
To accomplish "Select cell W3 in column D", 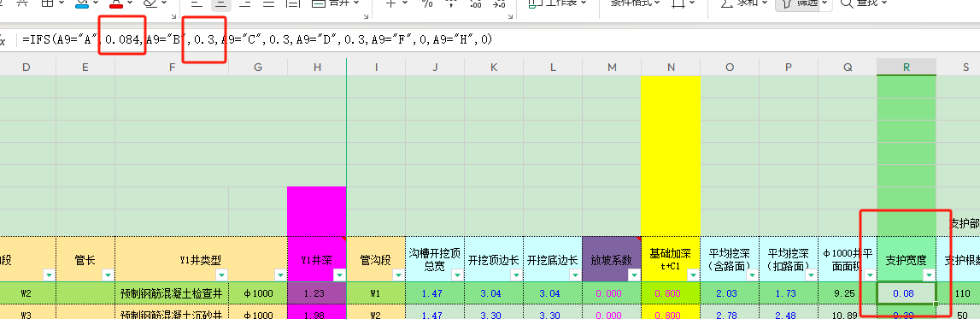I will [26, 312].
